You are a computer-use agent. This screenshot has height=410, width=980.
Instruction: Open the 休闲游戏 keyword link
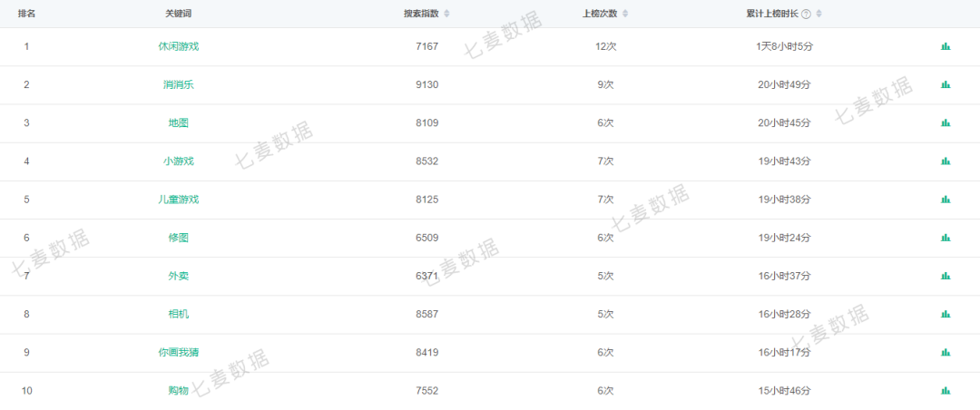point(179,46)
